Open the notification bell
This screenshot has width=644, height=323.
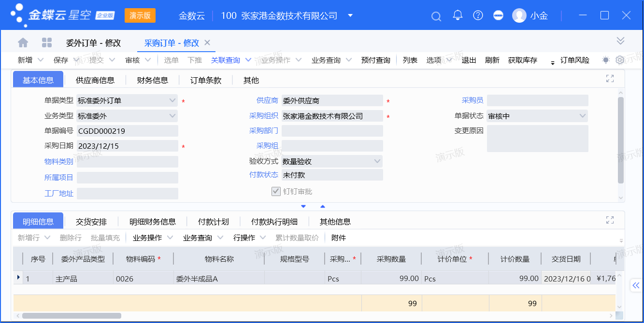click(458, 15)
